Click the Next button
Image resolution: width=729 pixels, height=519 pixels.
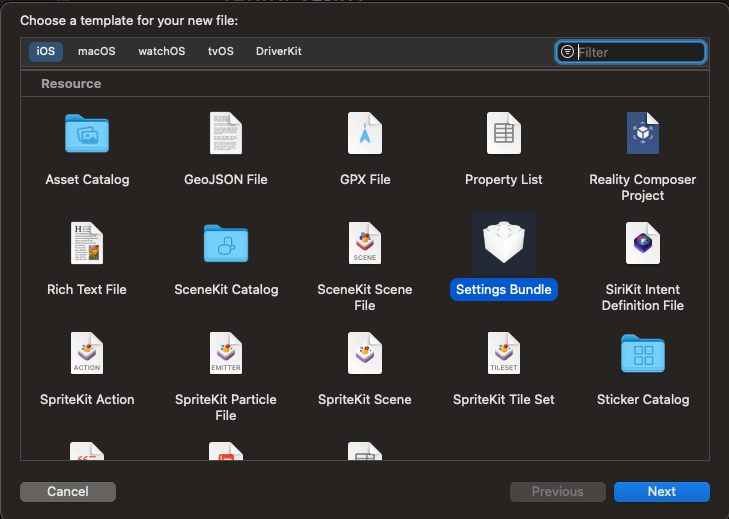click(x=662, y=492)
